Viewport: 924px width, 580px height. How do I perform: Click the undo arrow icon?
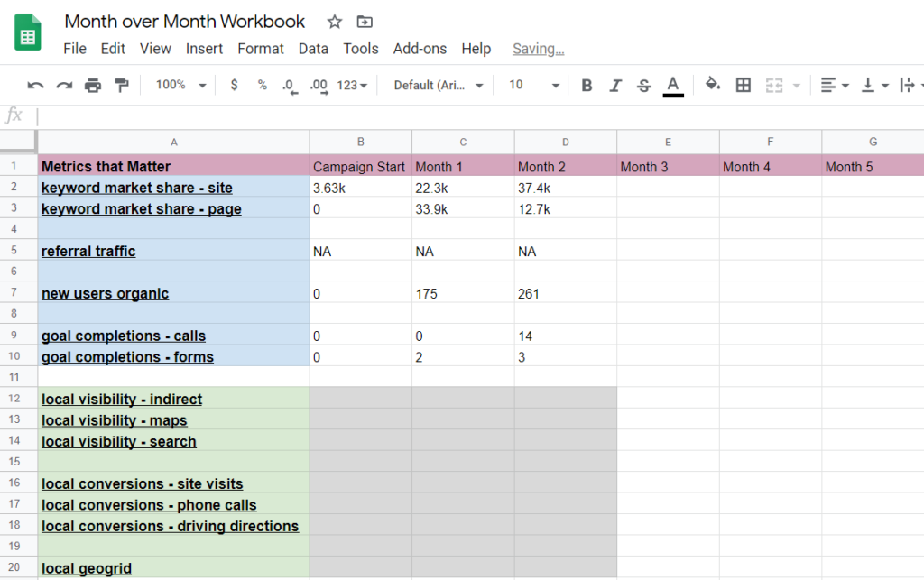tap(35, 86)
